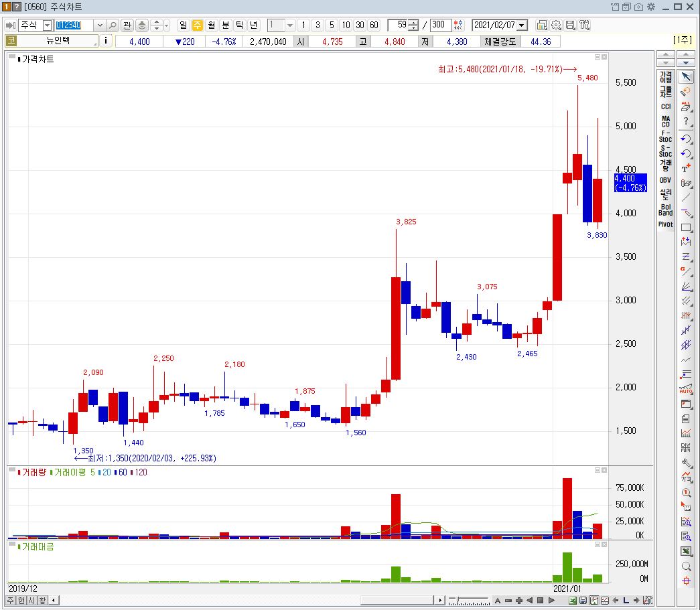Click the 59 count spinner arrows
700x610 pixels.
tap(413, 25)
